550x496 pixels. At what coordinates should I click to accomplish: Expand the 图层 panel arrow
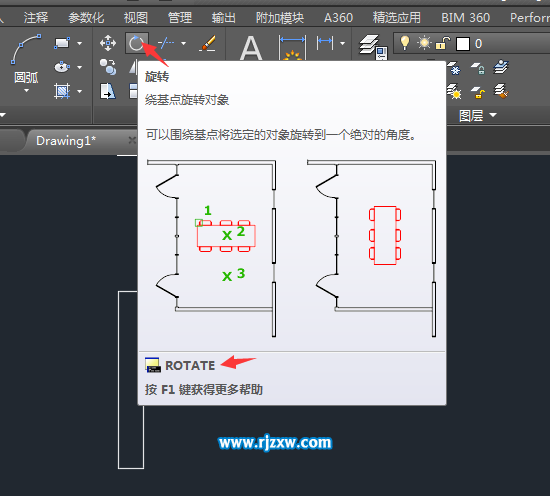click(493, 115)
